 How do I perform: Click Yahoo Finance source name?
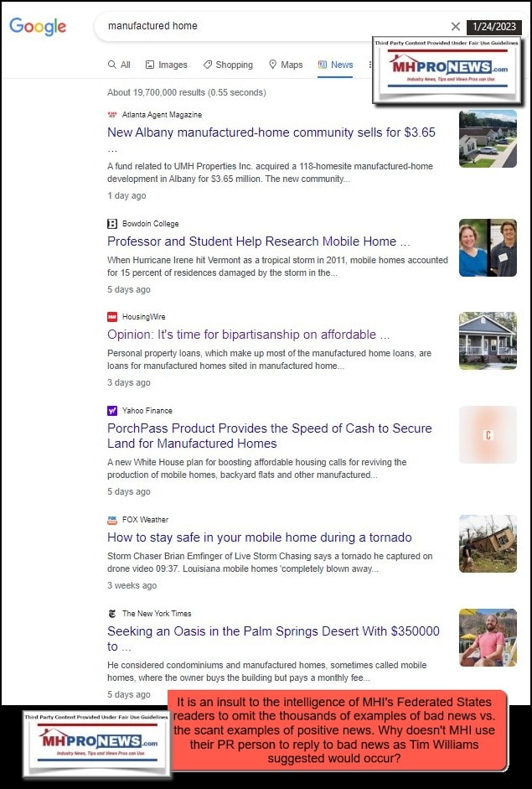coord(147,411)
